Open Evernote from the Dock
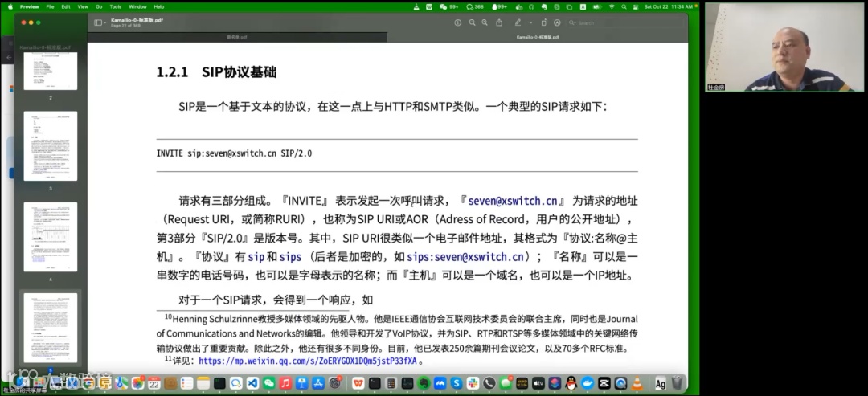This screenshot has width=868, height=396. click(422, 382)
